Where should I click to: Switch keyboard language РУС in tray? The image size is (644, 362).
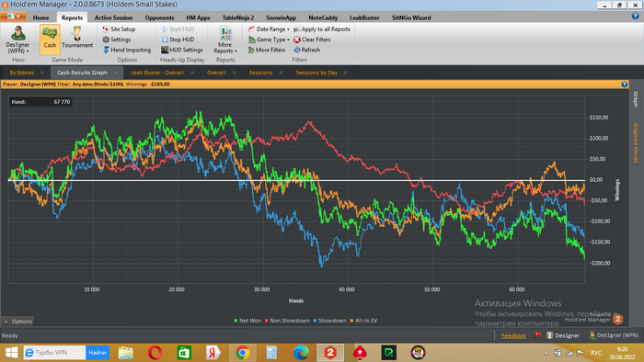(x=596, y=353)
